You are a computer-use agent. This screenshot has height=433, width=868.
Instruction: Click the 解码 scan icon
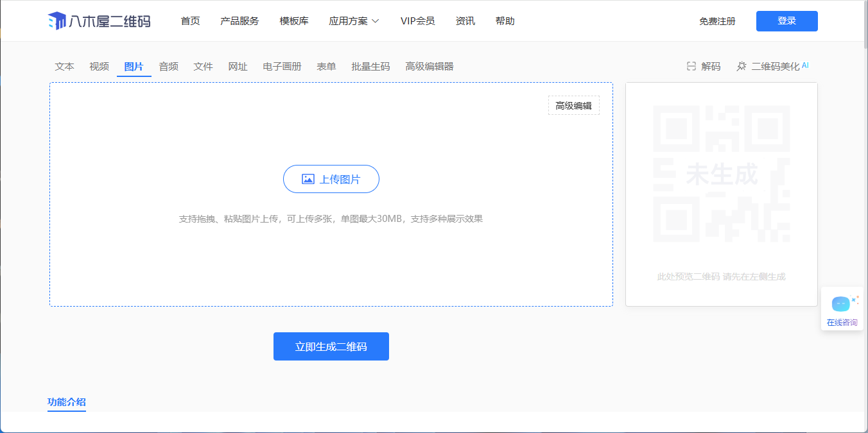691,67
